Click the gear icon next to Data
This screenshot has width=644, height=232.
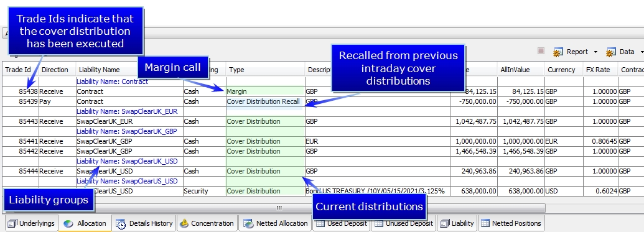[x=611, y=52]
